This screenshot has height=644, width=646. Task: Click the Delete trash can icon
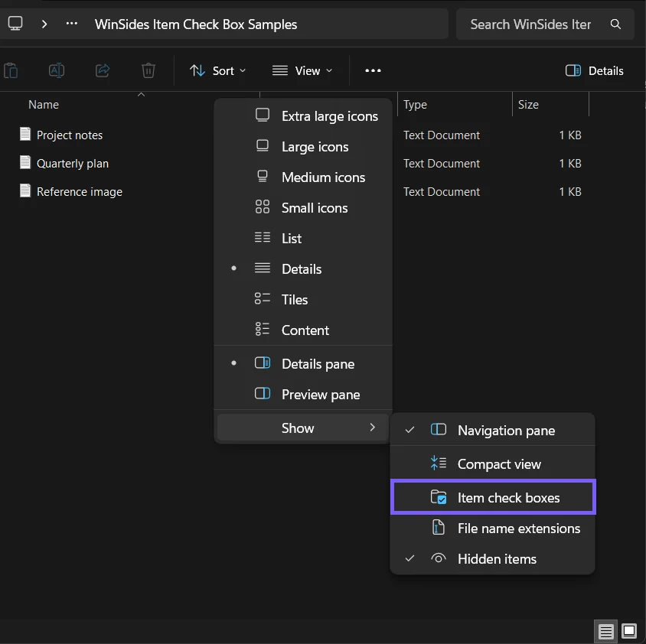coord(148,70)
